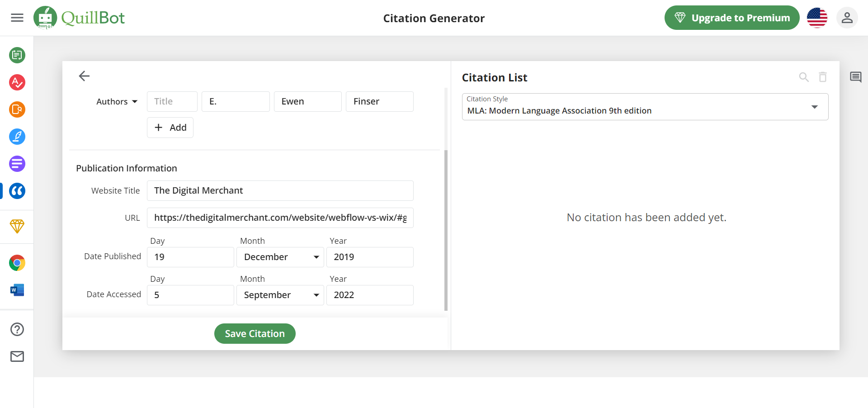Open the Help question mark icon

point(17,329)
